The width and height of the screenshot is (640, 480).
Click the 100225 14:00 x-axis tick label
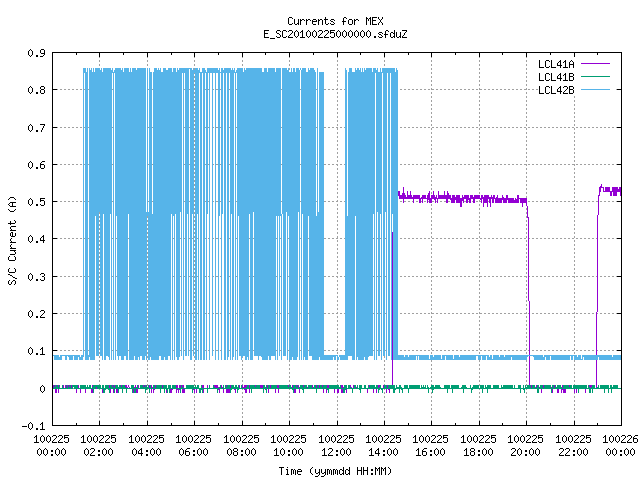pyautogui.click(x=383, y=445)
